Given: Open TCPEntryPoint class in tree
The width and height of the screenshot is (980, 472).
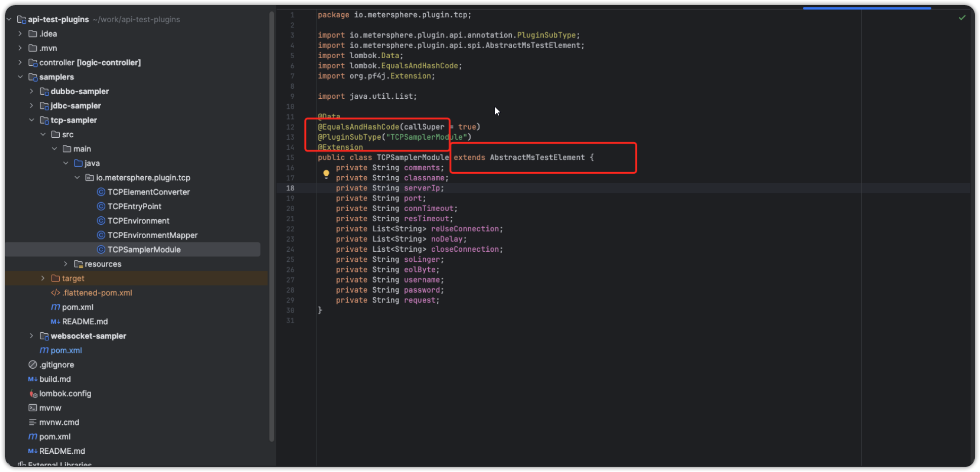Looking at the screenshot, I should coord(134,206).
